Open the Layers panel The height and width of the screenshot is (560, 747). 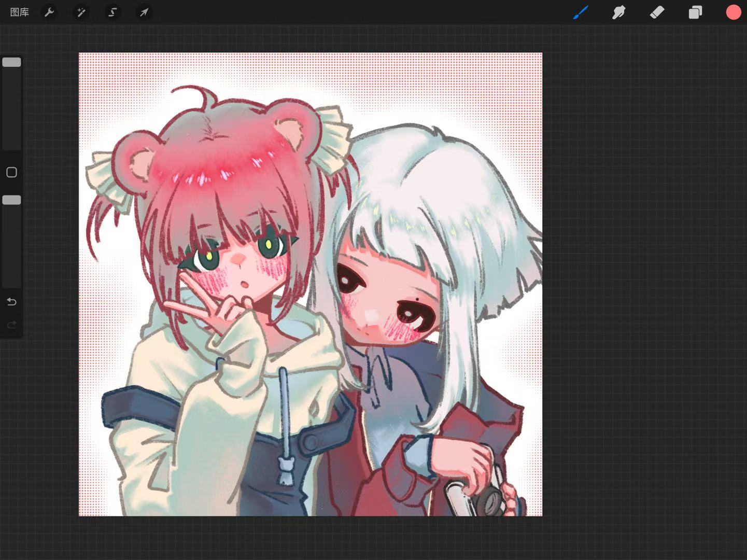695,12
